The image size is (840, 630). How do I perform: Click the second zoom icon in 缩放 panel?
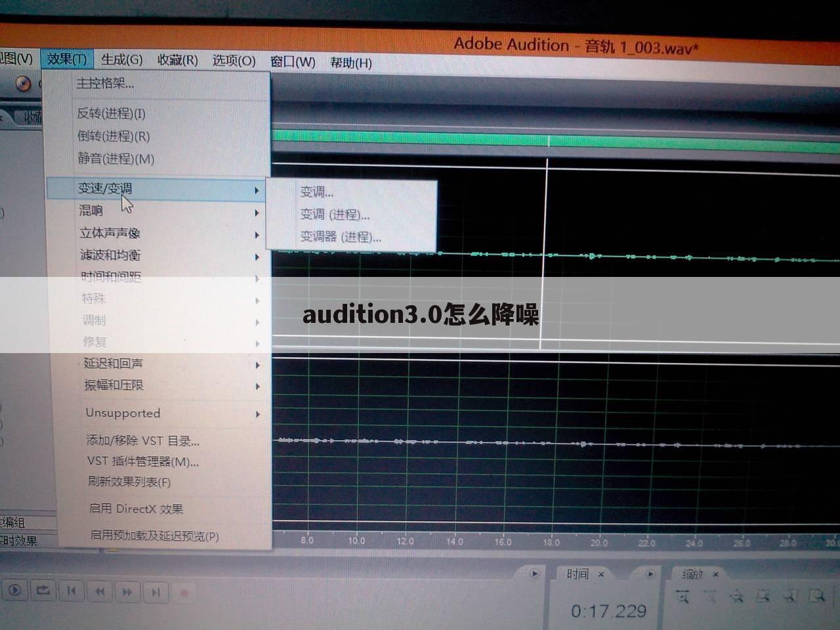(x=710, y=597)
